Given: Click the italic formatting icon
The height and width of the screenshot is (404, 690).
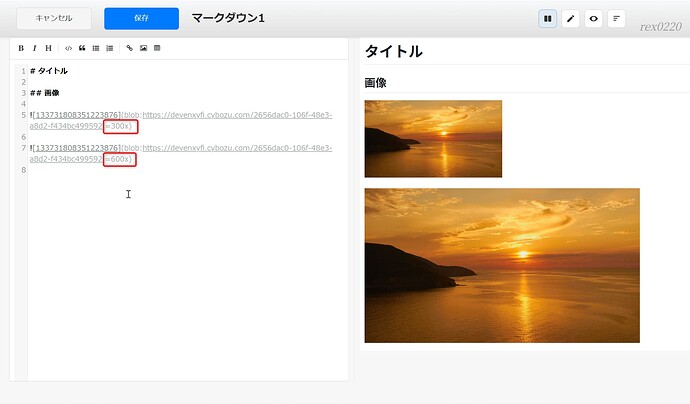Looking at the screenshot, I should [x=34, y=48].
